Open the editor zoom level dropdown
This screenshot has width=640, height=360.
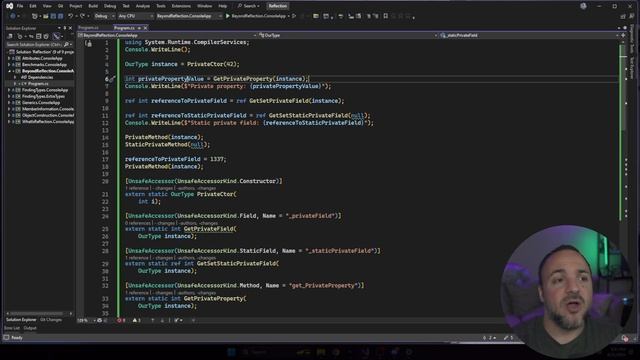pyautogui.click(x=86, y=320)
